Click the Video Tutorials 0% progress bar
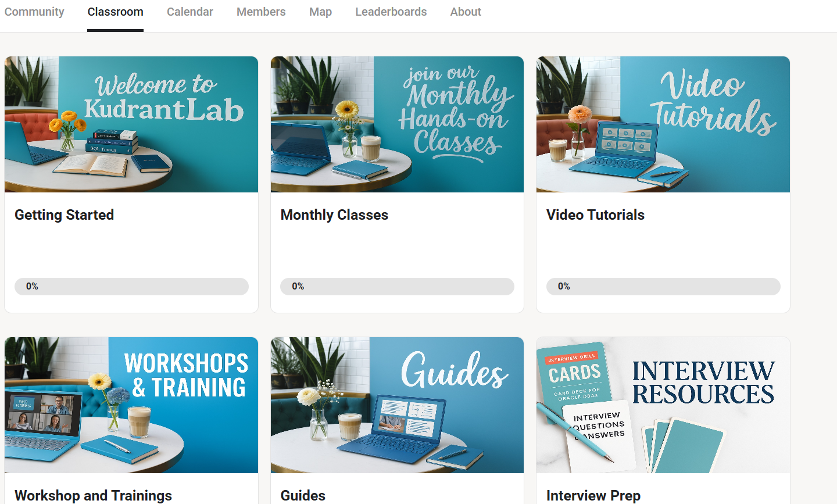Viewport: 837px width, 504px height. [663, 287]
